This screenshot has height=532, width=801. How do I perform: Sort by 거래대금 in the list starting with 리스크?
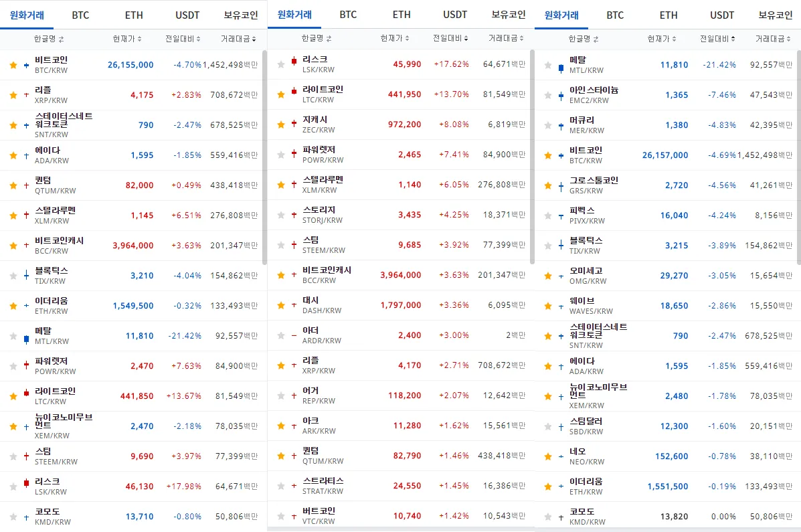pyautogui.click(x=506, y=38)
